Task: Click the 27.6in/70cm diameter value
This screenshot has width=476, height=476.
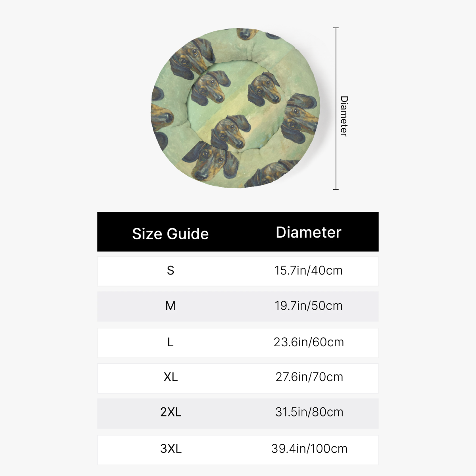Action: click(309, 377)
